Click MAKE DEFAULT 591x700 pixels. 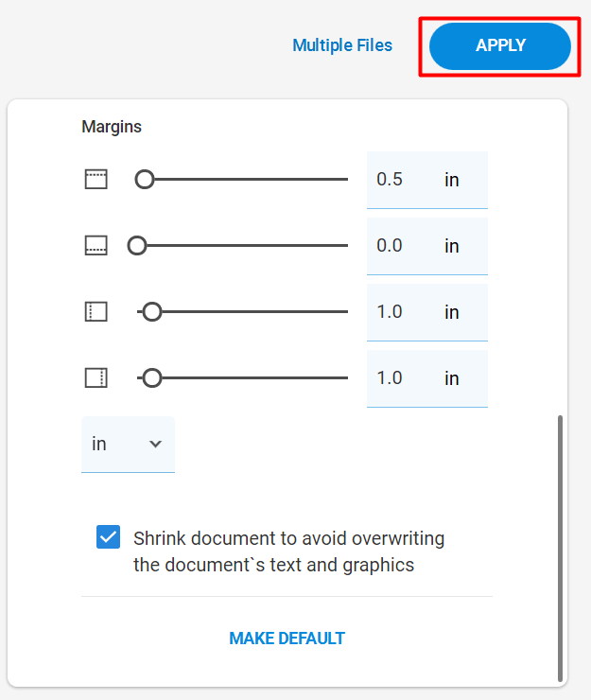coord(287,639)
